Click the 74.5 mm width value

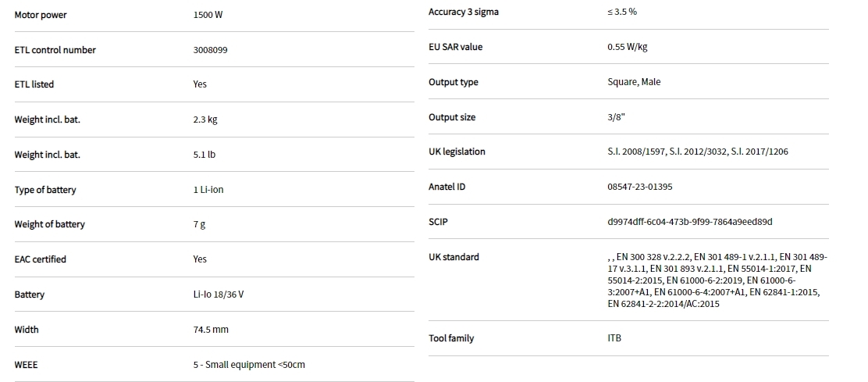pyautogui.click(x=211, y=330)
